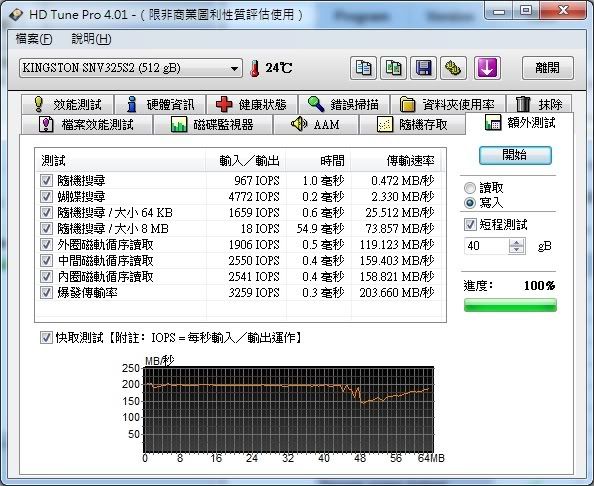594x486 pixels.
Task: Open the 檔案(F) menu
Action: click(x=34, y=39)
